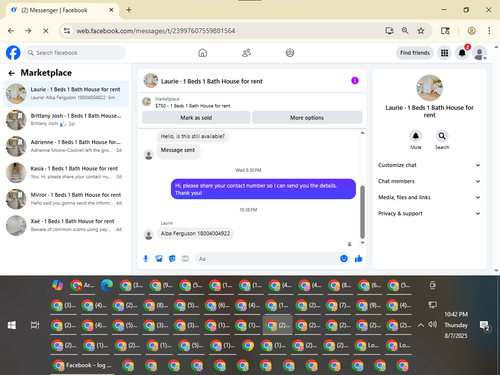Image resolution: width=500 pixels, height=375 pixels.
Task: Click Mark as sold button
Action: coord(196,118)
